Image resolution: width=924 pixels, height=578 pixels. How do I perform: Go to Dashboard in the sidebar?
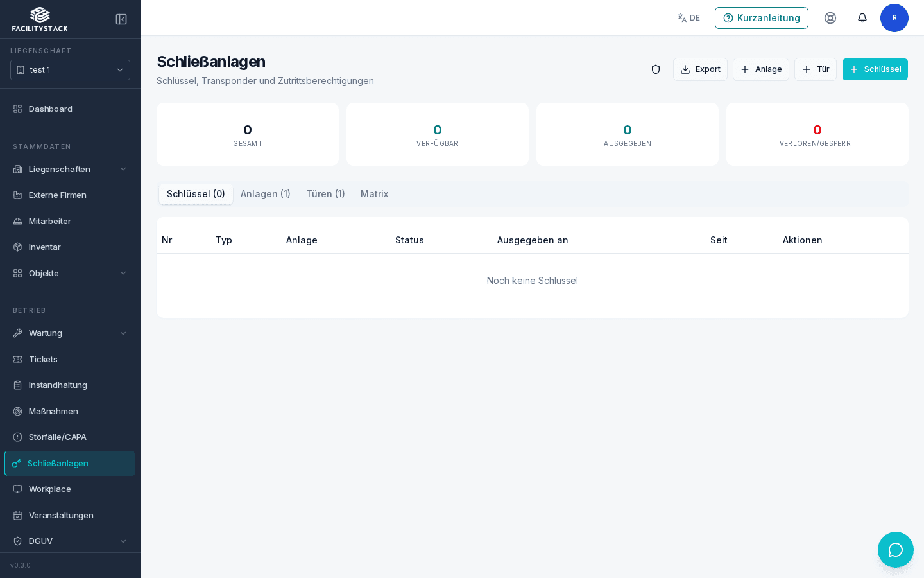pyautogui.click(x=70, y=109)
